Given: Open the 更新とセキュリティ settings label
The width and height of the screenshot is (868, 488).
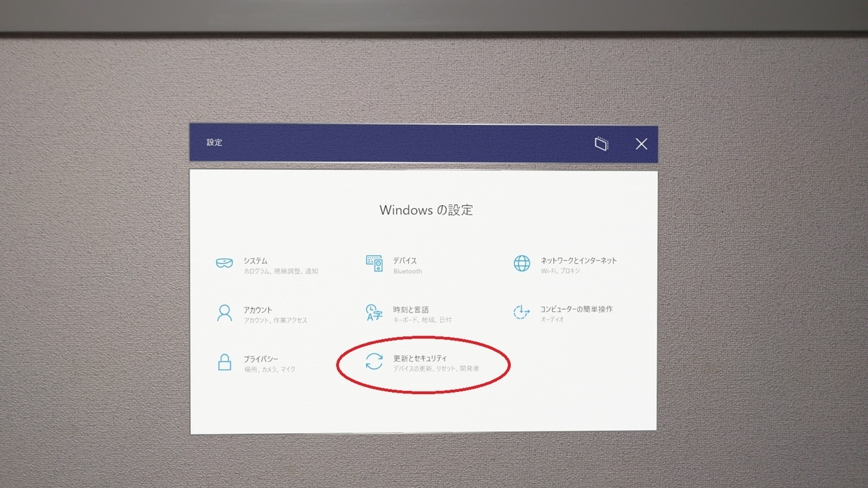Looking at the screenshot, I should [420, 358].
